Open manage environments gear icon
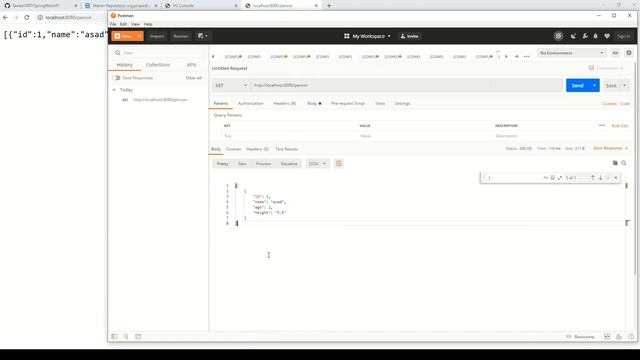The image size is (640, 360). [629, 53]
